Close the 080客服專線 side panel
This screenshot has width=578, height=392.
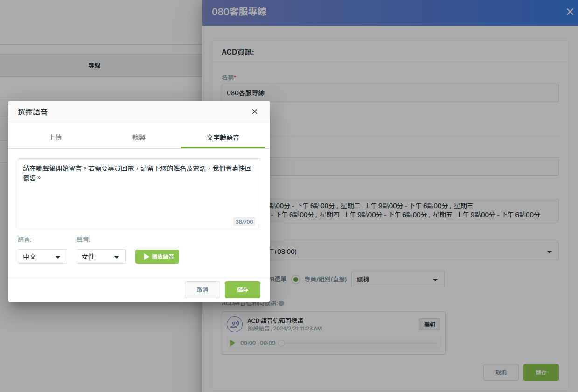tap(570, 12)
